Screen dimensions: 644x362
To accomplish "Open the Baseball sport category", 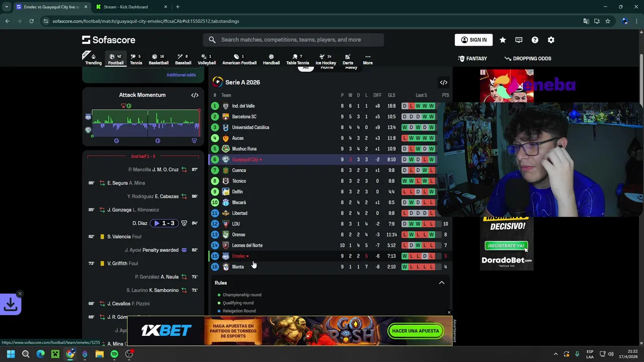I will [183, 59].
